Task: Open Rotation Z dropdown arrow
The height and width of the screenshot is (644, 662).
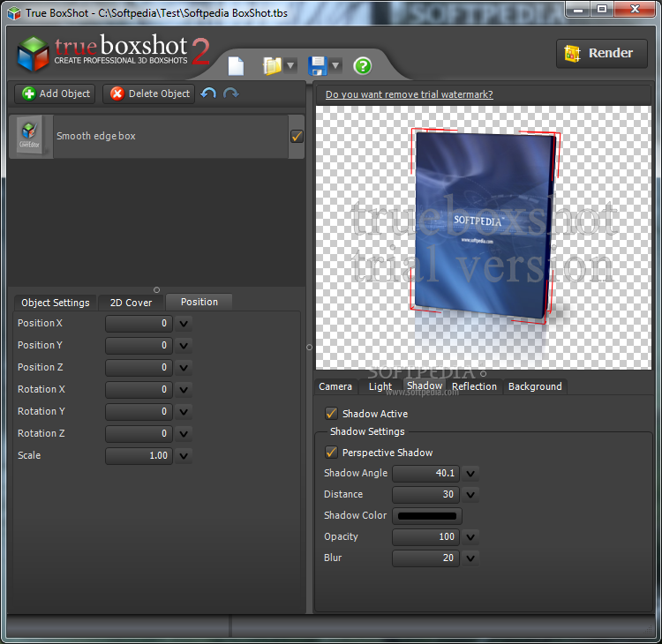Action: [184, 434]
